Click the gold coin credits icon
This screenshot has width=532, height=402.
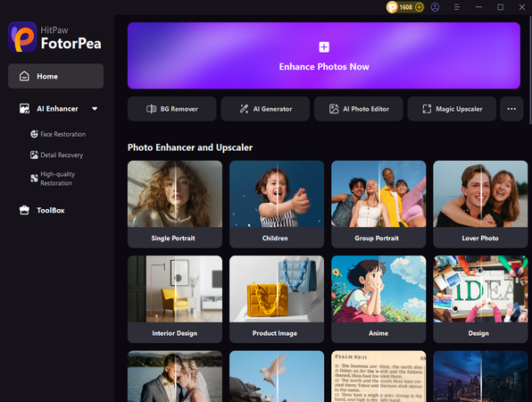[392, 7]
